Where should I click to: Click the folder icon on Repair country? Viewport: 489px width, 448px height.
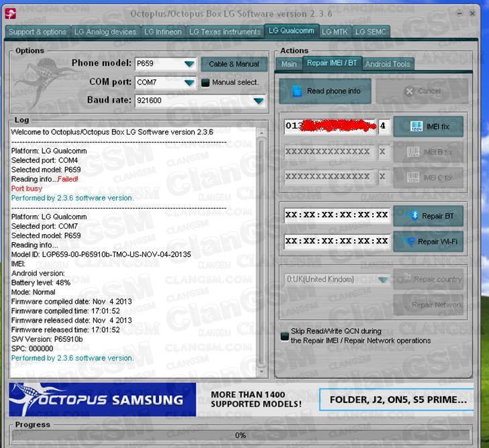point(406,276)
